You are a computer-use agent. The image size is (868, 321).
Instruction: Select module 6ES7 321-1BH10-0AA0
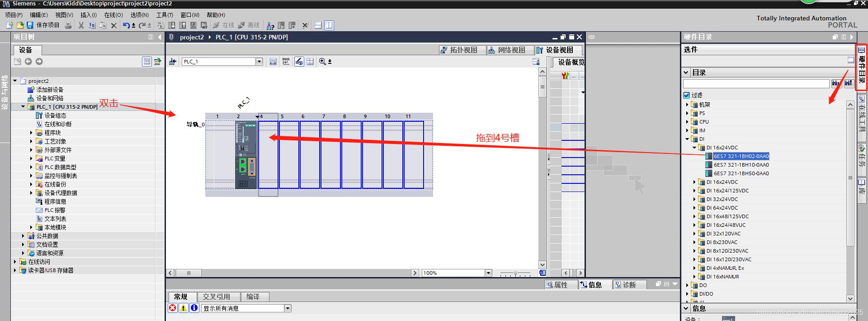741,165
